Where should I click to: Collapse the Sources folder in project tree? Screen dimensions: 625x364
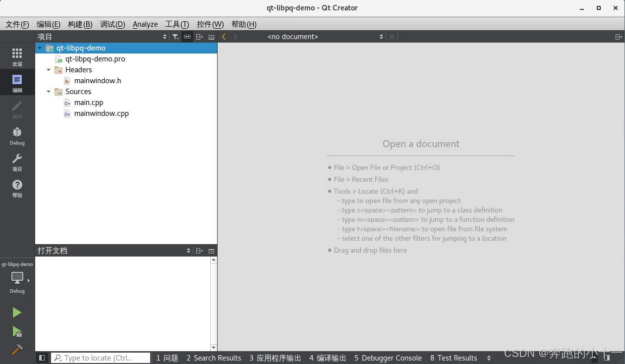(49, 91)
